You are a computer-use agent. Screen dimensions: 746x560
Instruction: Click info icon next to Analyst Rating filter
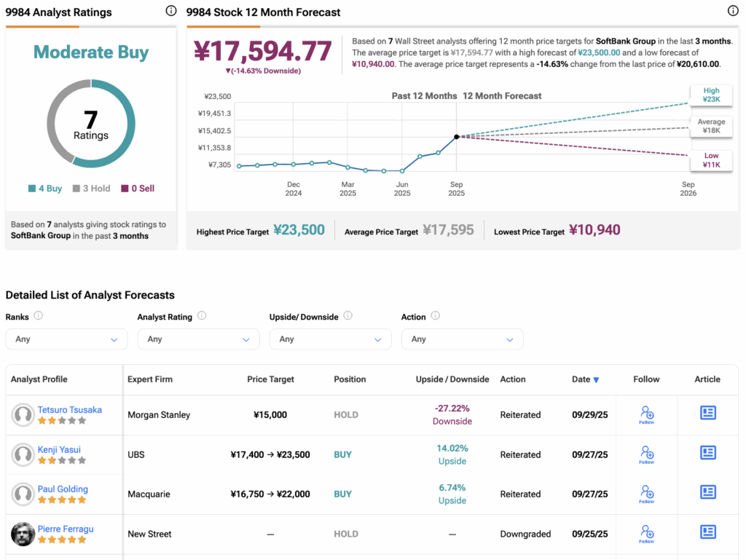click(202, 316)
